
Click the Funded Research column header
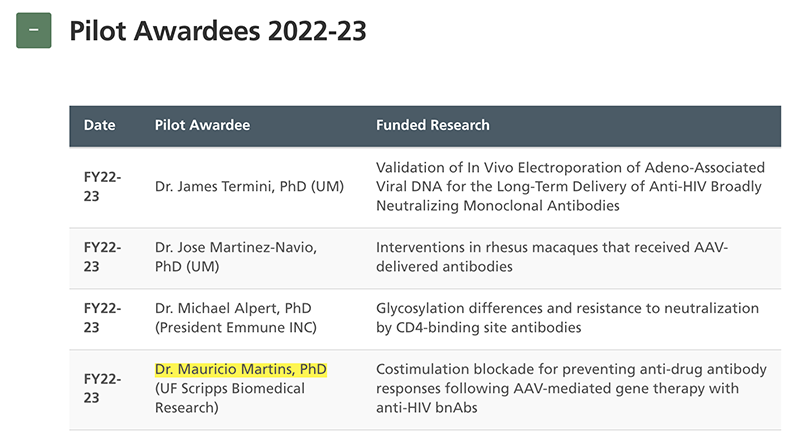[x=432, y=126]
